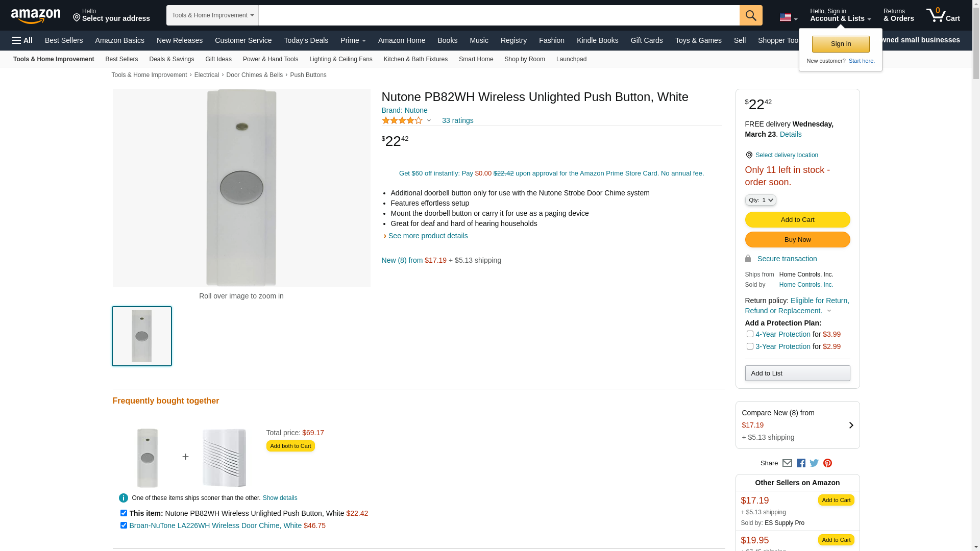The image size is (980, 551).
Task: Click the yellow Add to Cart button
Action: coord(797,220)
